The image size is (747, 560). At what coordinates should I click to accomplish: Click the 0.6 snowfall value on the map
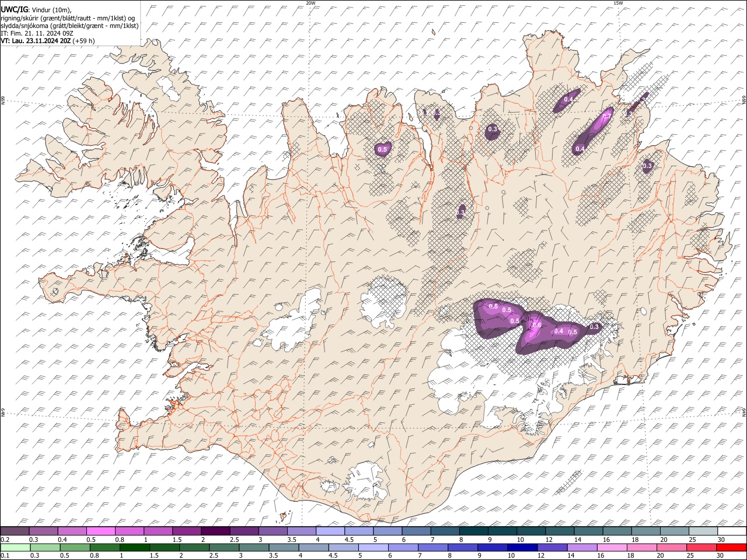[x=537, y=325]
